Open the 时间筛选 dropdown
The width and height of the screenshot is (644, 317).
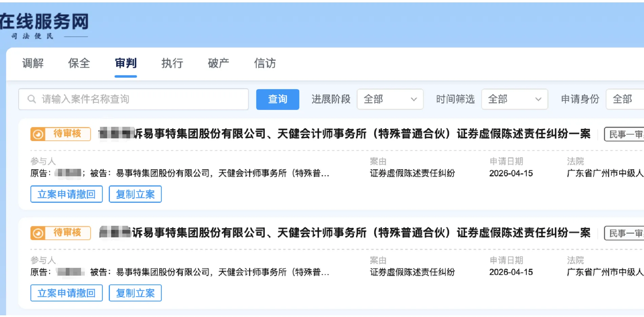coord(515,99)
